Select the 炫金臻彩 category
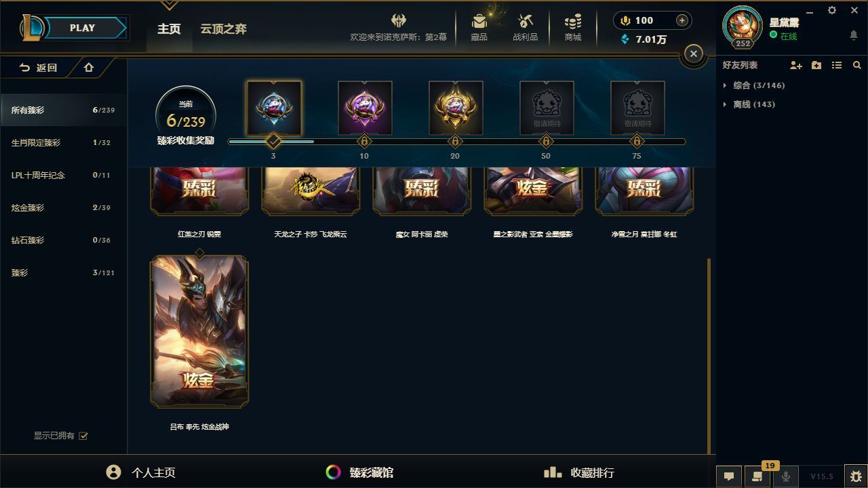This screenshot has height=488, width=868. (62, 207)
